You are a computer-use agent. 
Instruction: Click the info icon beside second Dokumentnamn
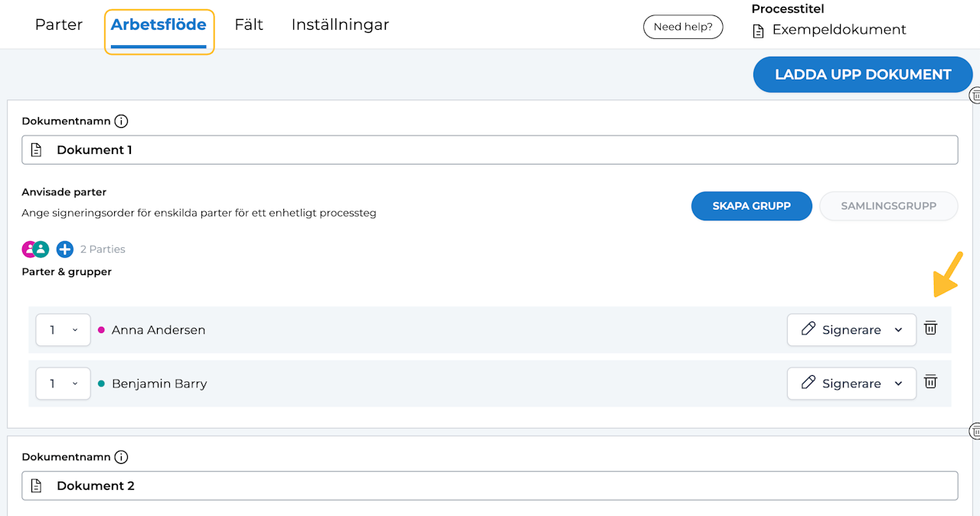121,457
